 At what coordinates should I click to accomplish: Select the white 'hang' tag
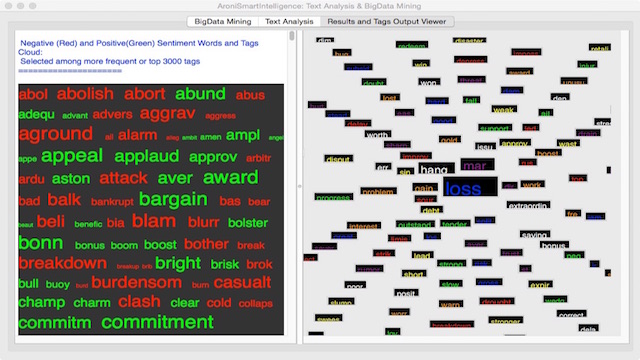[436, 169]
